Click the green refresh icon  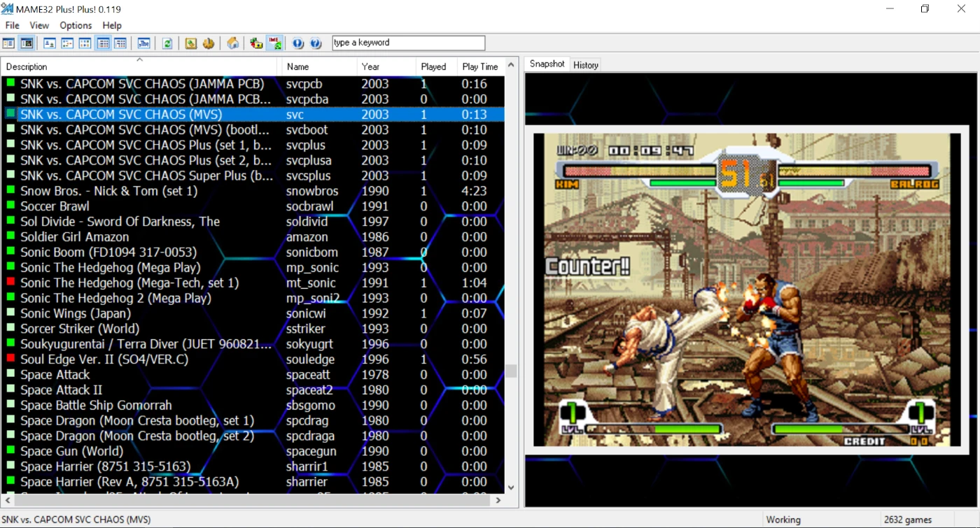(167, 43)
